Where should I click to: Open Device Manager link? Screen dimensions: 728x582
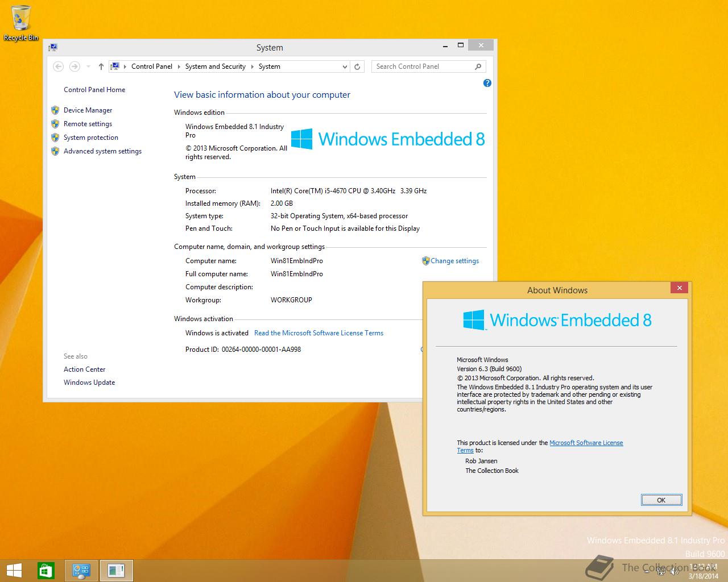point(88,110)
